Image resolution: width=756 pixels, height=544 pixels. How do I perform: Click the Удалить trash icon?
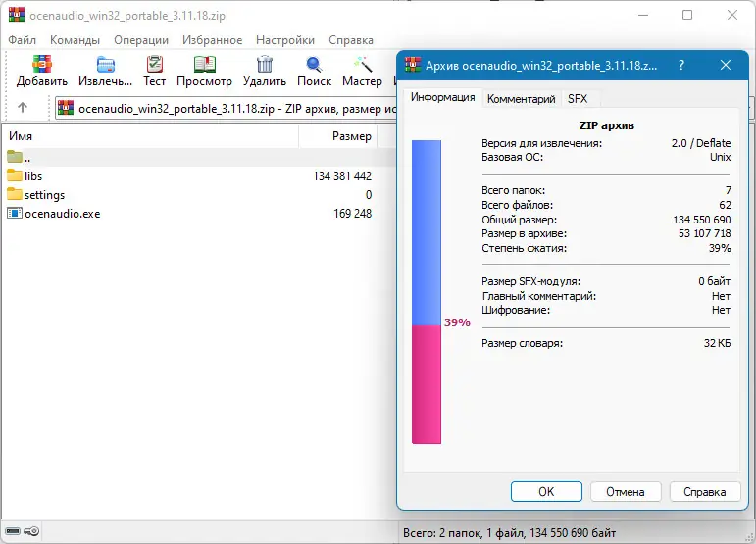264,64
